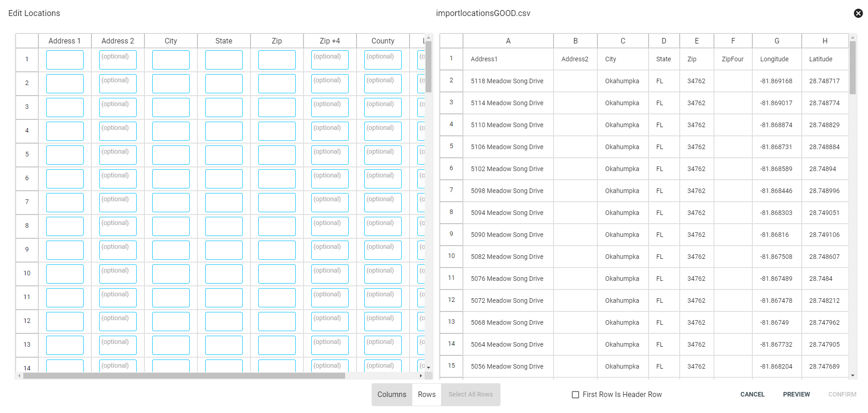Click the Address 1 column header
868x413 pixels.
point(64,41)
